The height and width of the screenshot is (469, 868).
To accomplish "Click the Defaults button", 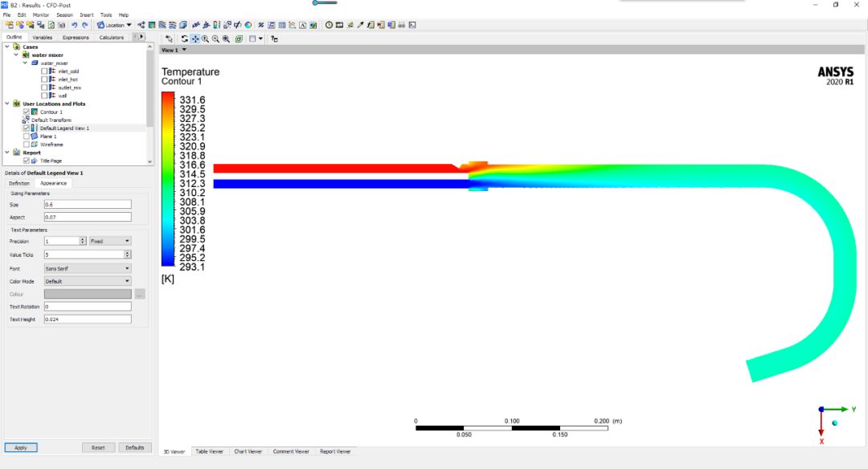I will 134,447.
